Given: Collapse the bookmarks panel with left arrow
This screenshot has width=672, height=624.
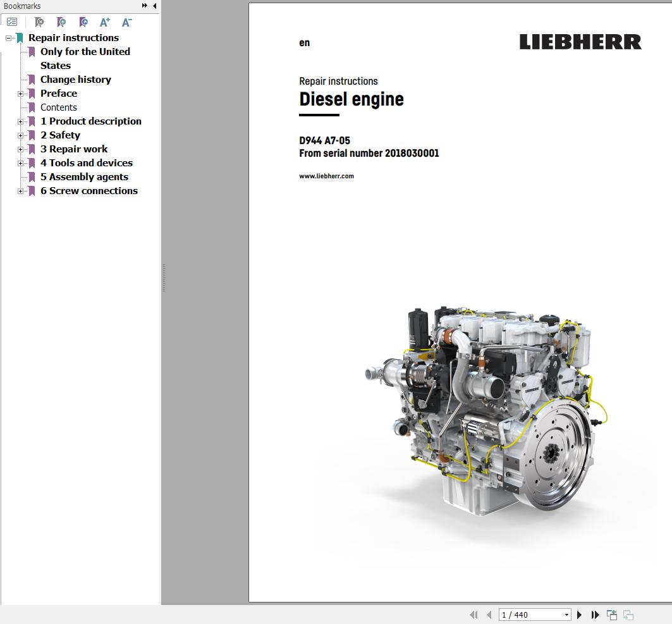Looking at the screenshot, I should point(155,6).
